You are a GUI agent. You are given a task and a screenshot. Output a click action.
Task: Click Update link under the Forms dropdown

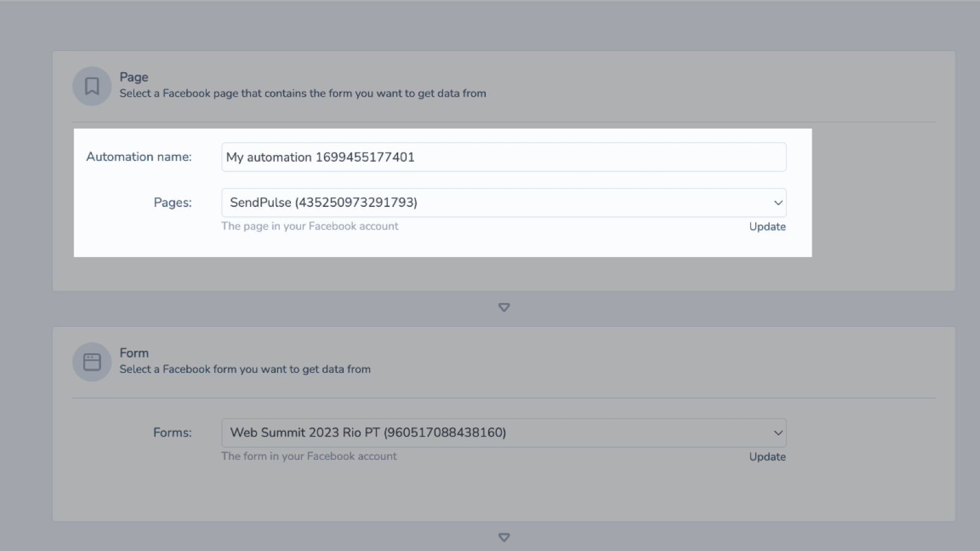coord(767,457)
